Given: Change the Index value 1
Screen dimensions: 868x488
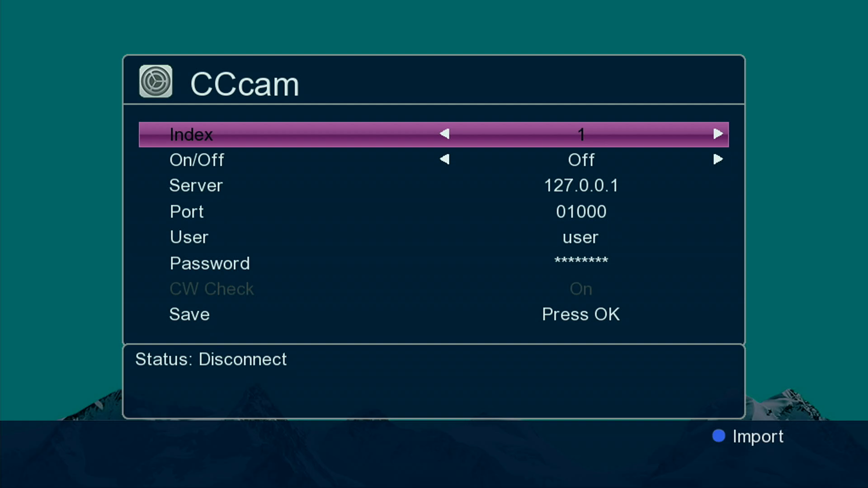Looking at the screenshot, I should coord(581,134).
